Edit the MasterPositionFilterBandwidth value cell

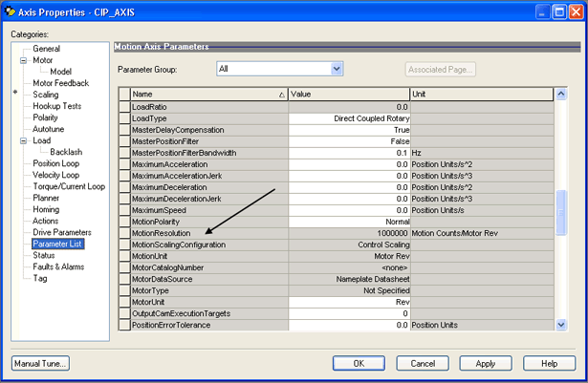click(x=349, y=153)
